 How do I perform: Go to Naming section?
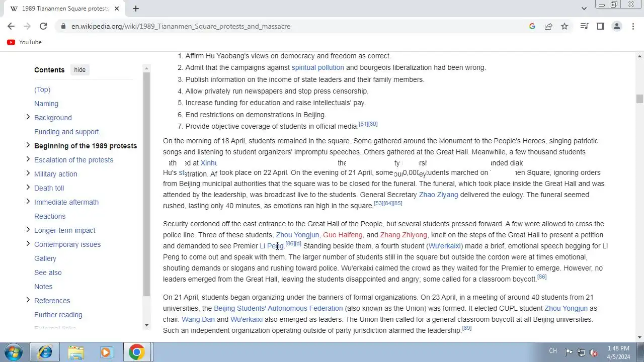pyautogui.click(x=46, y=104)
